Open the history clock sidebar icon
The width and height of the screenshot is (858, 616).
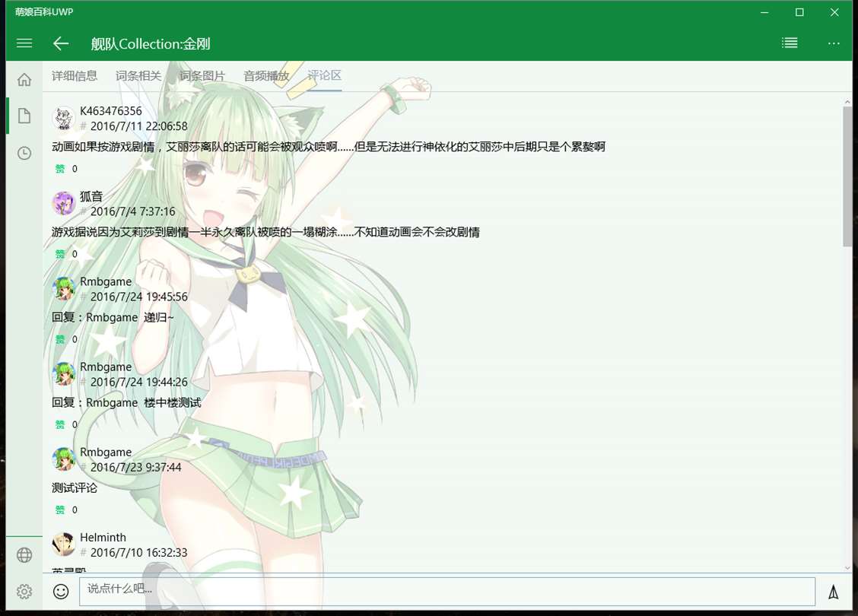click(x=24, y=153)
